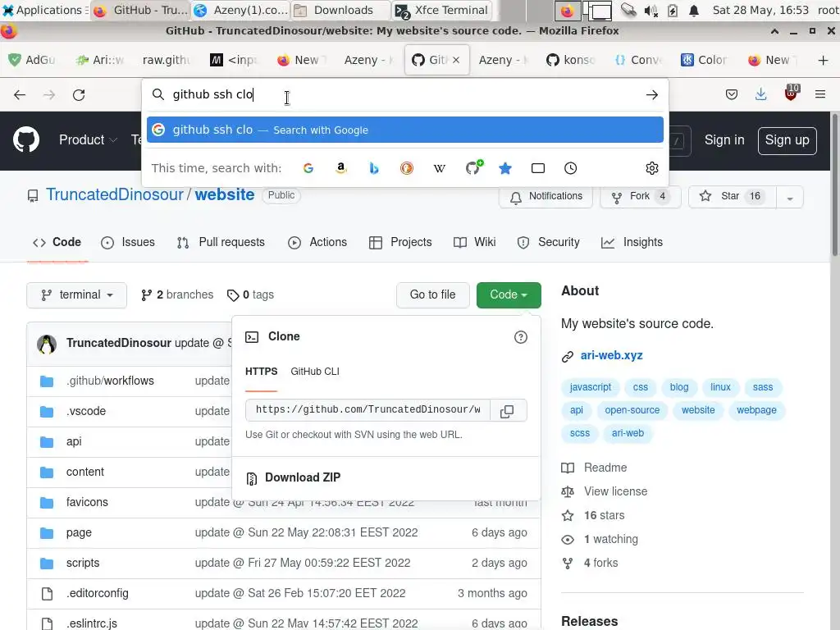
Task: Click the 0 tags link
Action: pos(251,295)
